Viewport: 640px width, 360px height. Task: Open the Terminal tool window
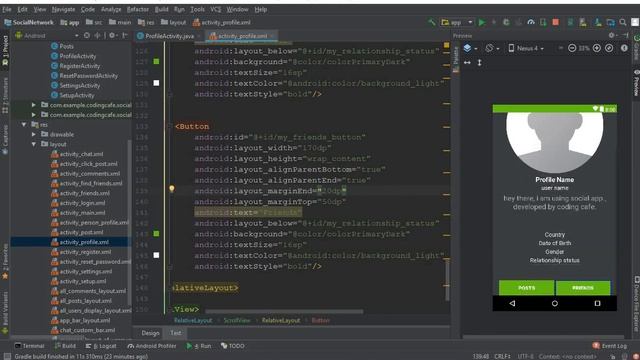29,346
